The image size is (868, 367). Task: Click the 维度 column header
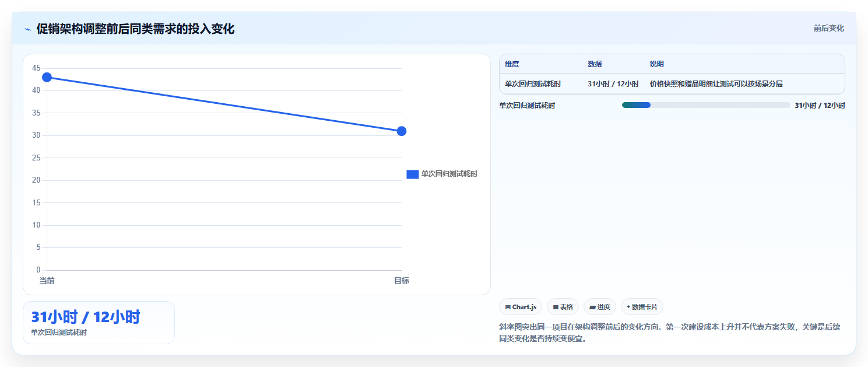(512, 64)
